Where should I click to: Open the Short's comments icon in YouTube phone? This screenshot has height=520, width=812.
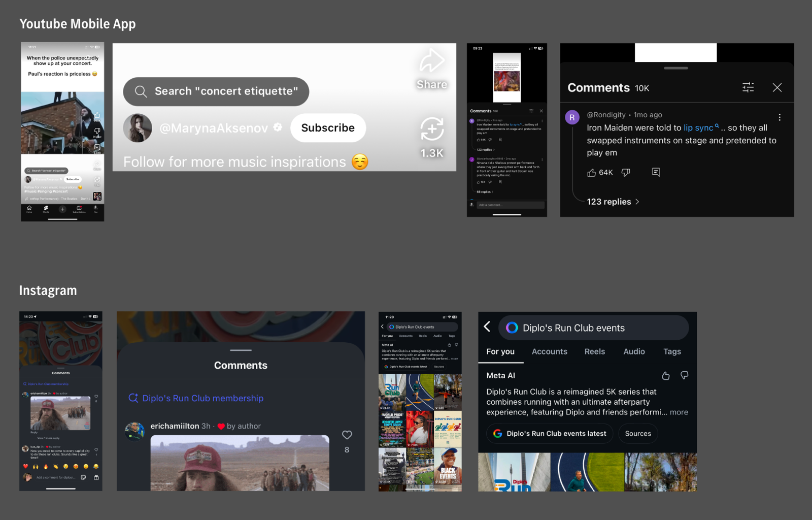97,147
